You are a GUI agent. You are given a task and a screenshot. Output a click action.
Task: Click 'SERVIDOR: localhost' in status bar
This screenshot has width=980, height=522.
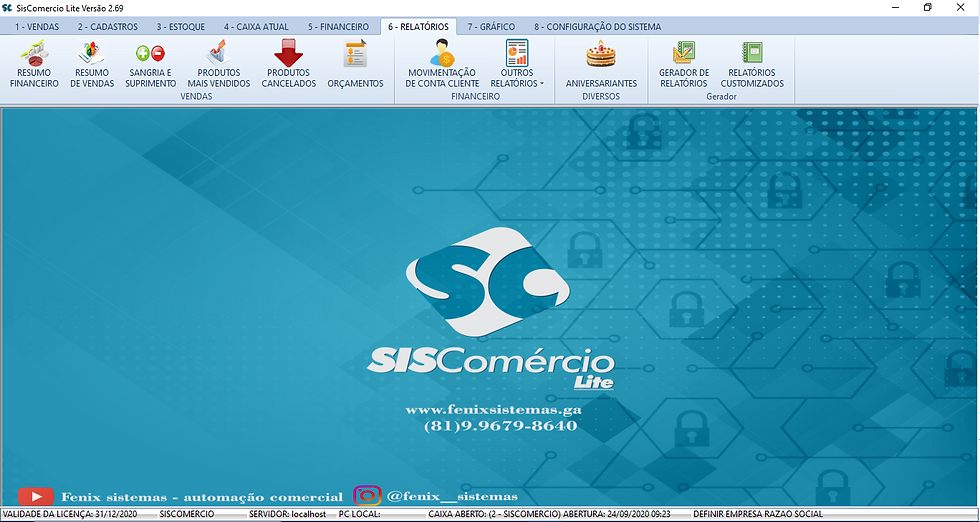[288, 514]
